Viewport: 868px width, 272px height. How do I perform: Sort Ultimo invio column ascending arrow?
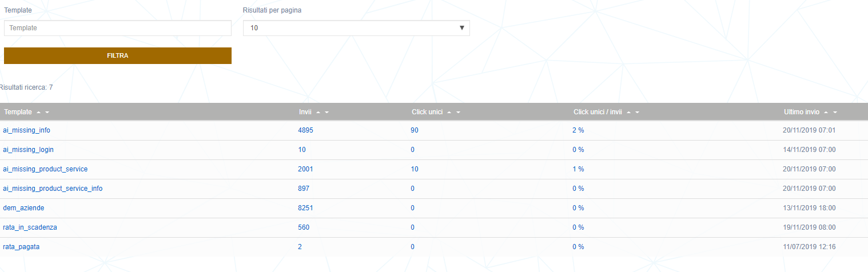coord(826,113)
